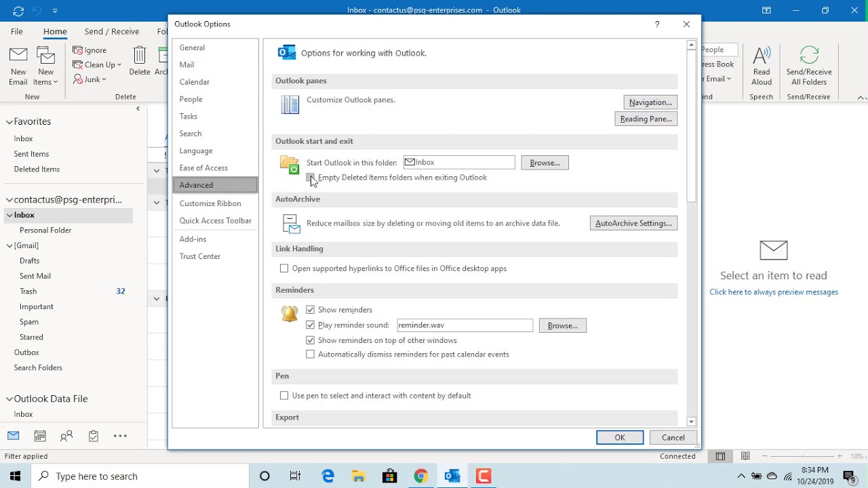Collapse the Outlook Data File folder group
This screenshot has width=868, height=488.
tap(9, 399)
